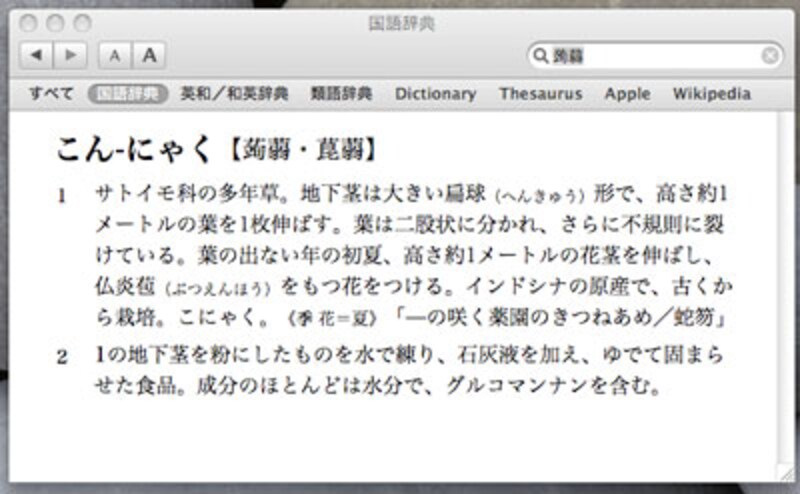
Task: Switch to the Wikipedia tab
Action: coord(712,93)
